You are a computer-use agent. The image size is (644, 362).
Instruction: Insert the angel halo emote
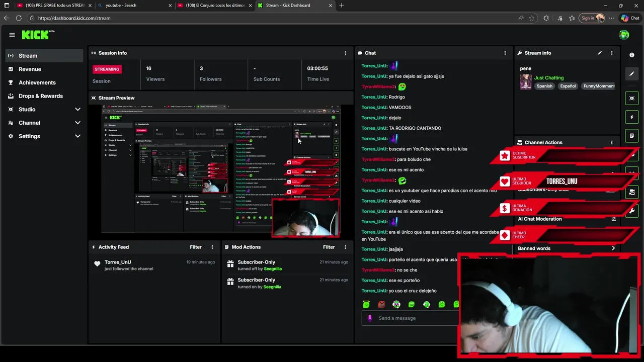(x=366, y=304)
